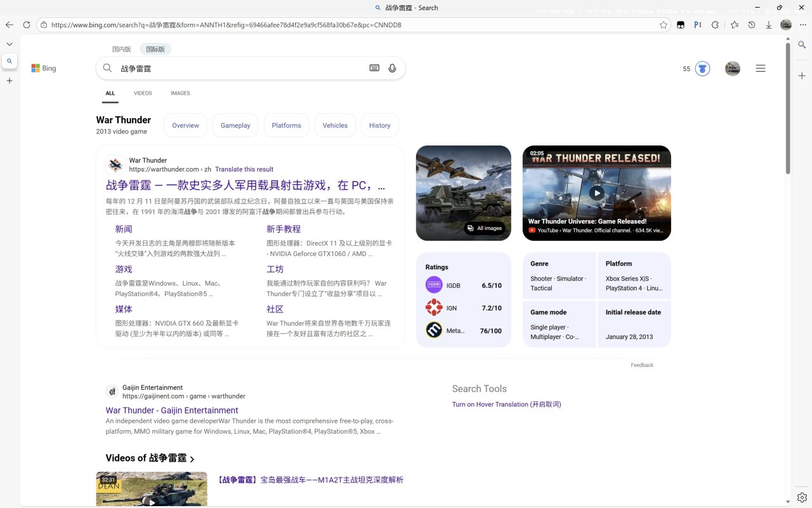Viewport: 812px width, 508px height.
Task: Click the page vertical scrollbar thumb
Action: 788,108
